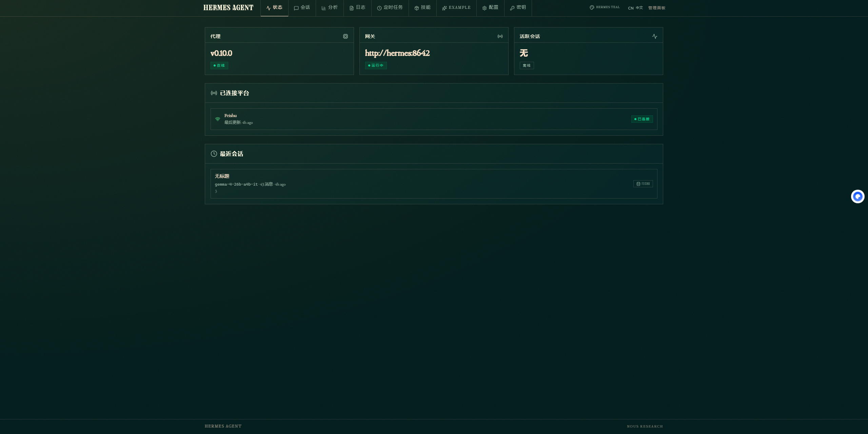
Task: Click the broadcast icon beside 已连接平台
Action: tap(214, 93)
